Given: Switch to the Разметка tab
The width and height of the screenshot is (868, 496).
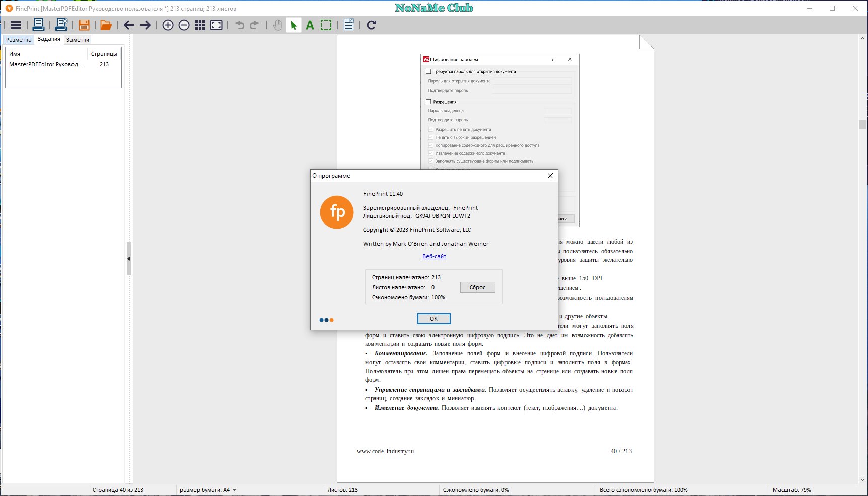Looking at the screenshot, I should (19, 40).
